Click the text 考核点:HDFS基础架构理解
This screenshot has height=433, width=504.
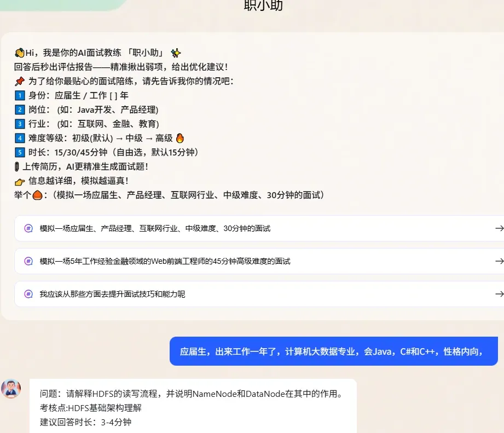coord(91,408)
